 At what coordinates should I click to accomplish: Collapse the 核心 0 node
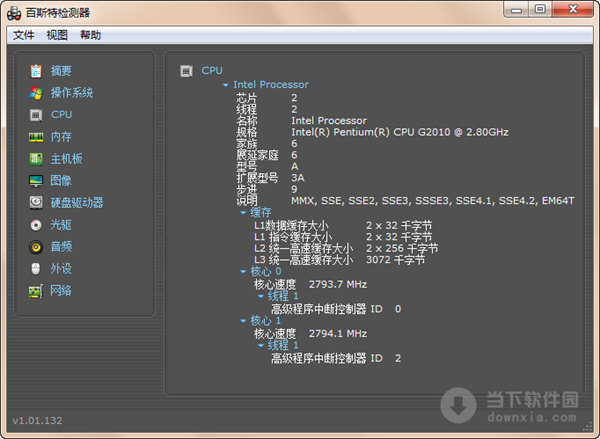click(243, 272)
